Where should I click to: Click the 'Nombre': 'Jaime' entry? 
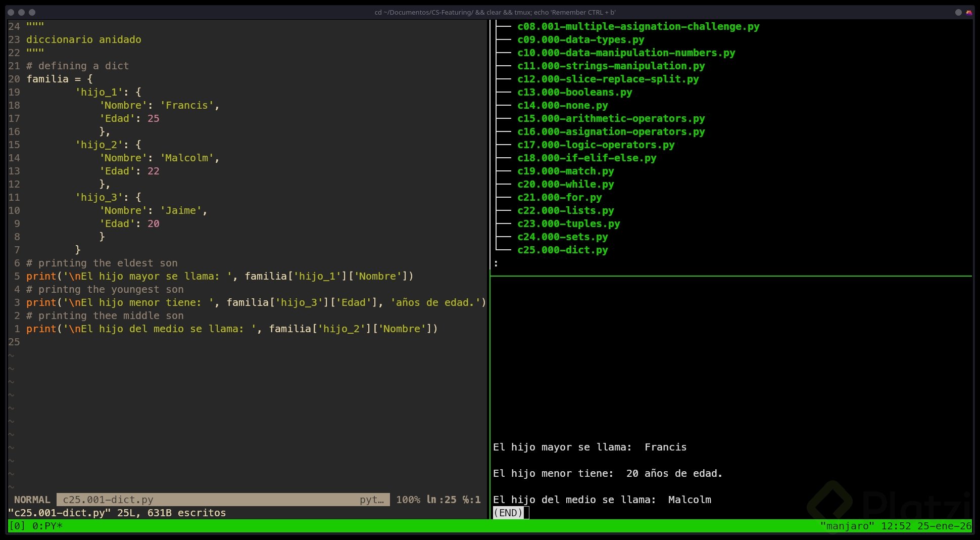[154, 210]
